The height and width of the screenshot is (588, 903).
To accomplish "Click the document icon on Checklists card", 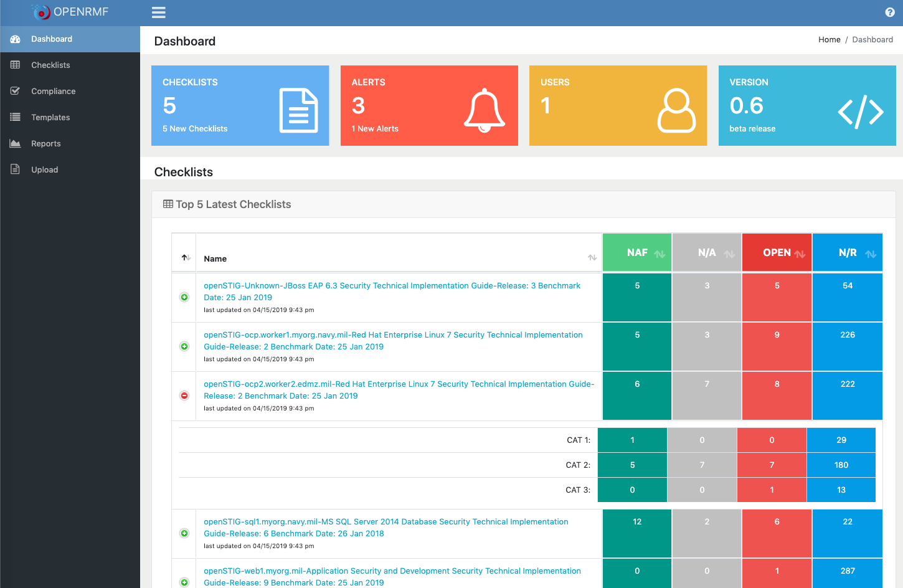I will (299, 111).
